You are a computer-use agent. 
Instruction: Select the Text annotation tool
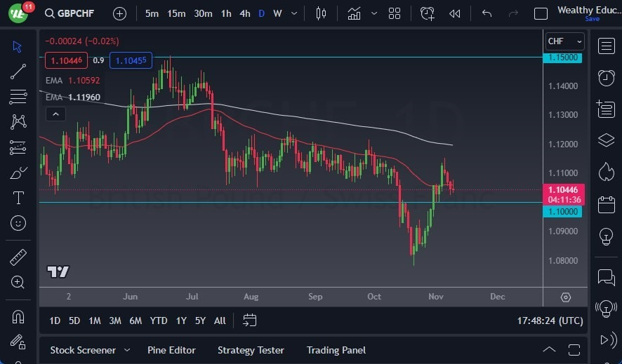[18, 198]
